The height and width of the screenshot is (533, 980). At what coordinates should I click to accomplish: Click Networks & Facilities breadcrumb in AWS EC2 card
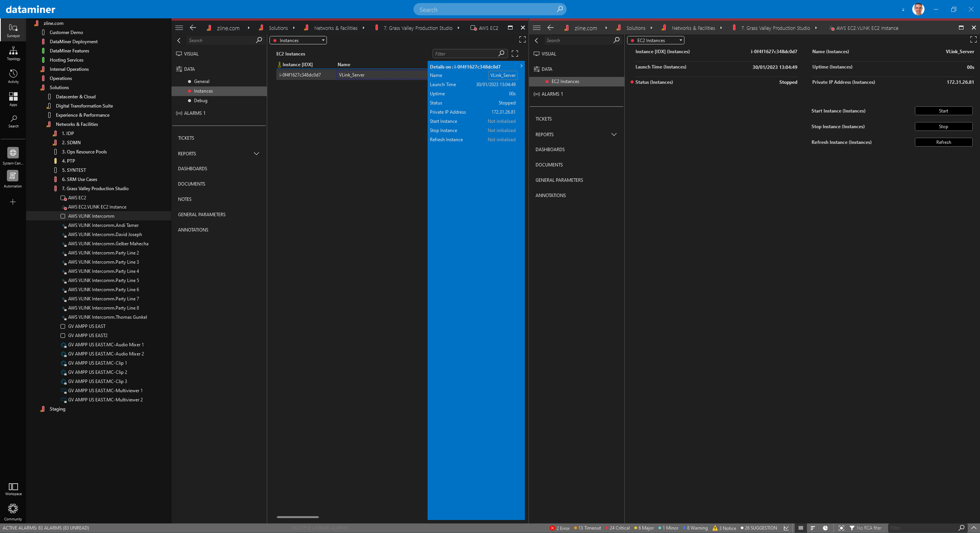coord(335,28)
